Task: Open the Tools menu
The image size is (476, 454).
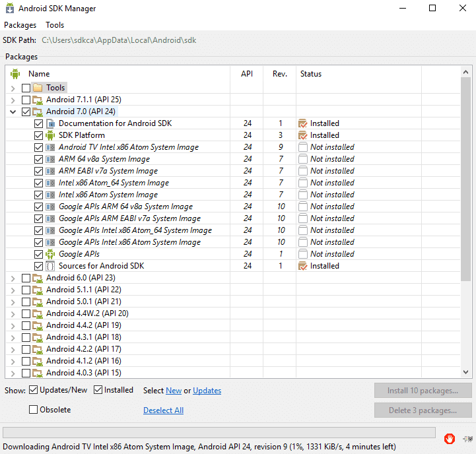Action: (x=55, y=25)
